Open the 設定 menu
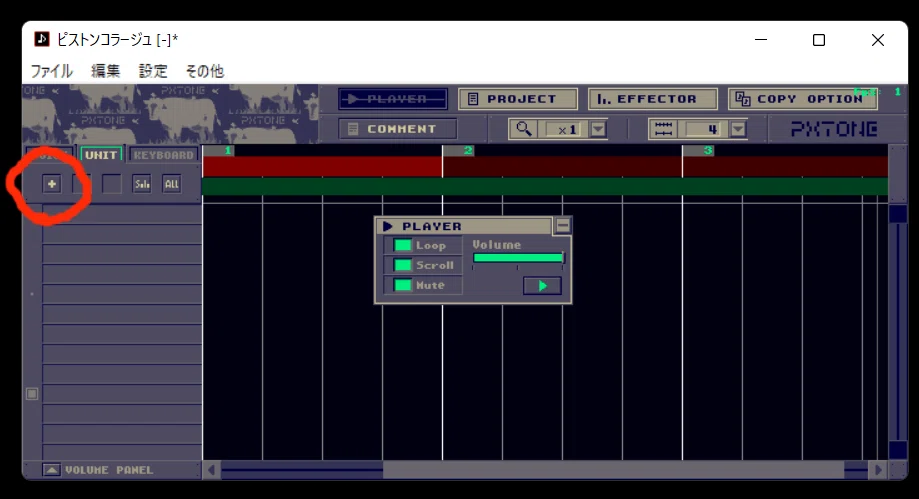Viewport: 919px width, 499px height. (x=153, y=71)
